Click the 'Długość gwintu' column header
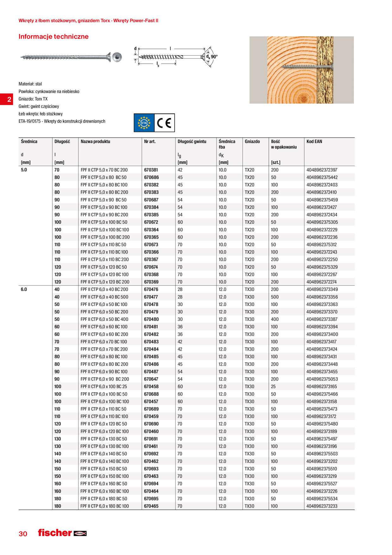 [192, 141]
